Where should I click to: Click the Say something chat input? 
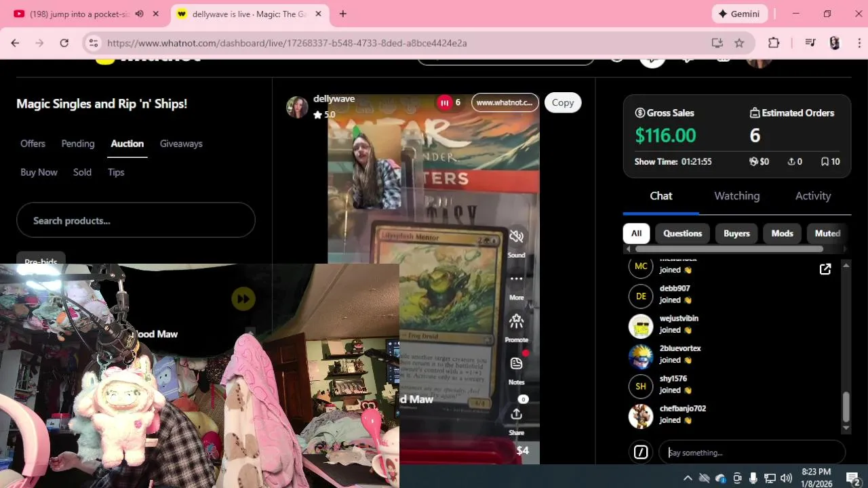tap(752, 452)
